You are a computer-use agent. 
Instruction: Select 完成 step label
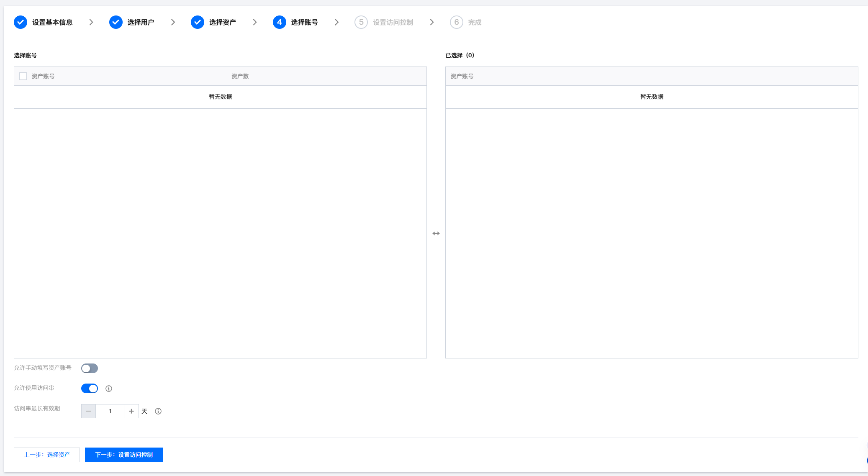click(475, 22)
